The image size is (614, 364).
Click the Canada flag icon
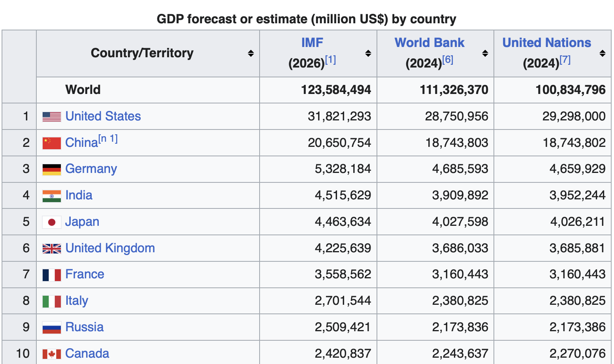pyautogui.click(x=52, y=354)
